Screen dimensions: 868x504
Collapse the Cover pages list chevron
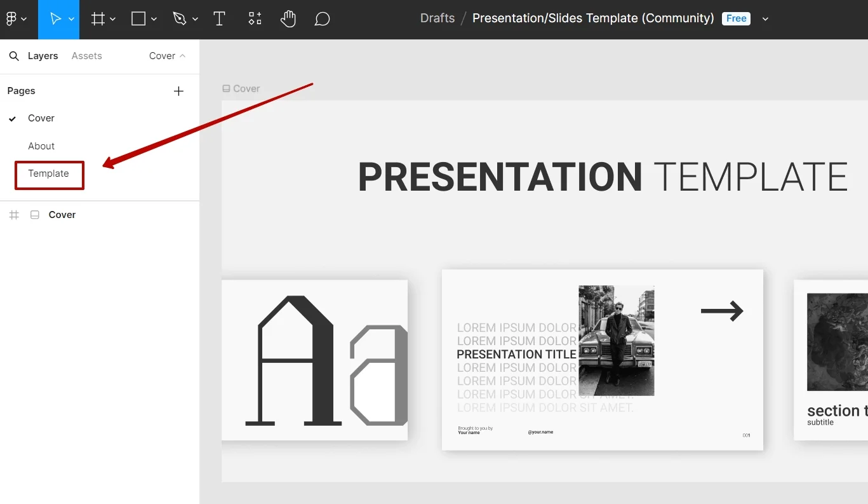(x=183, y=56)
